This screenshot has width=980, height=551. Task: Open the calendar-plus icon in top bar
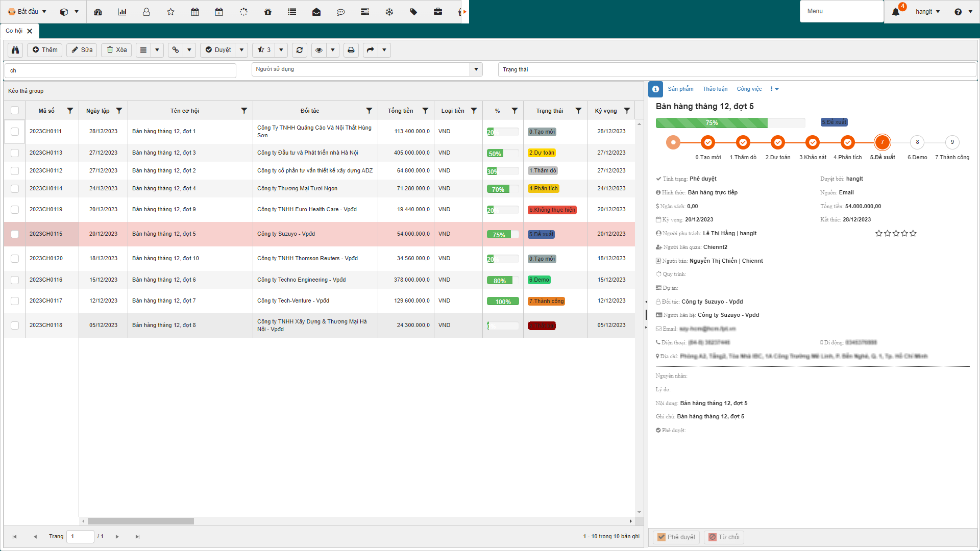click(219, 12)
